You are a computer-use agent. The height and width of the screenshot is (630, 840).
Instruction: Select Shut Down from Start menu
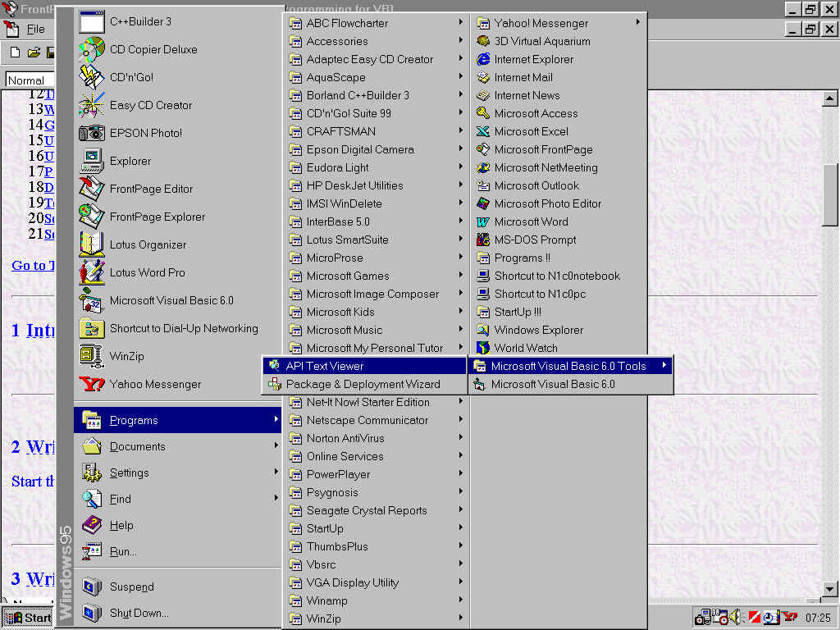[178, 613]
